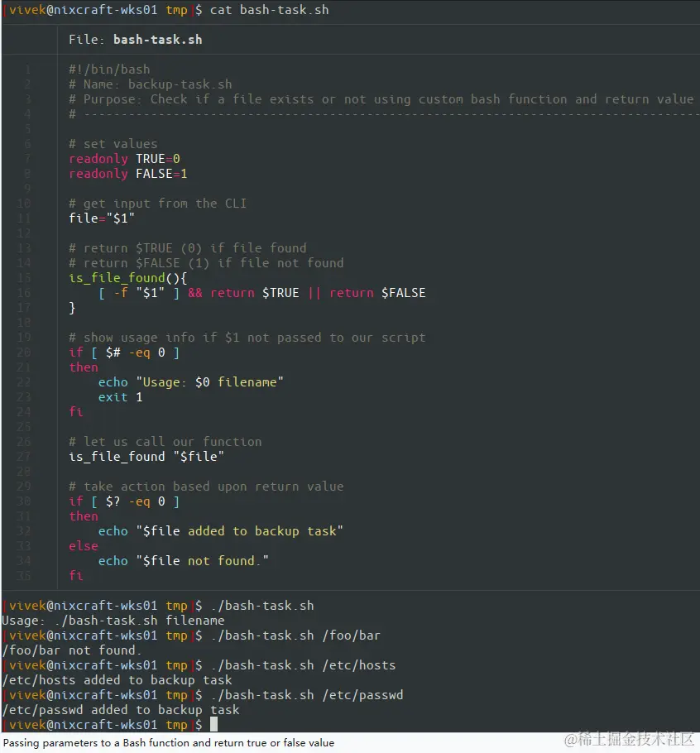Click the 'readonly TRUE=0' line

(x=124, y=159)
